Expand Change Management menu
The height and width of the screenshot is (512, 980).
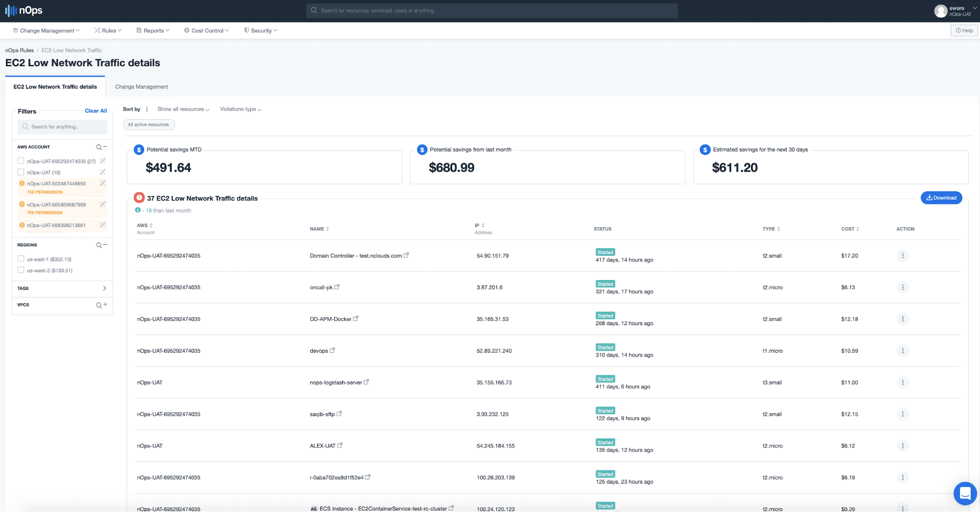pos(46,30)
